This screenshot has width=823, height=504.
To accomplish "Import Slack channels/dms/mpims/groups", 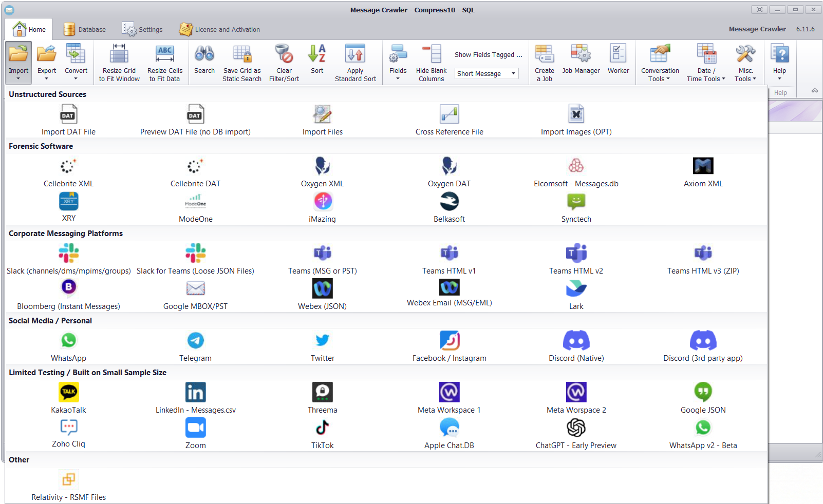I will (x=68, y=260).
